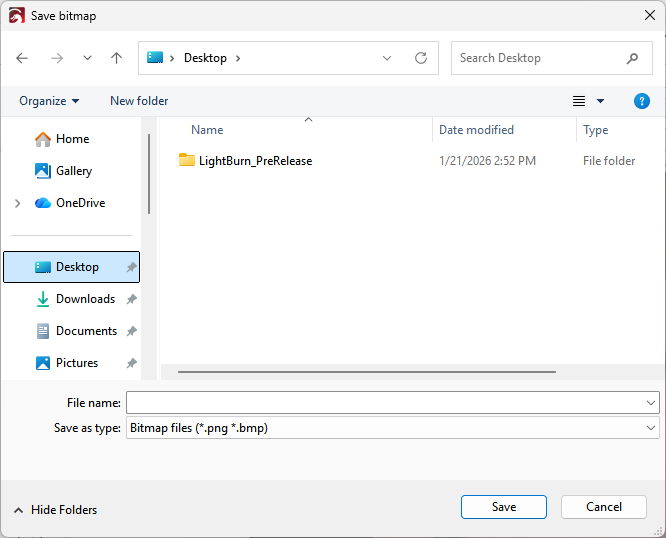Collapse the folder pane with Hide Folders
Screen dimensions: 666x538
(x=56, y=510)
